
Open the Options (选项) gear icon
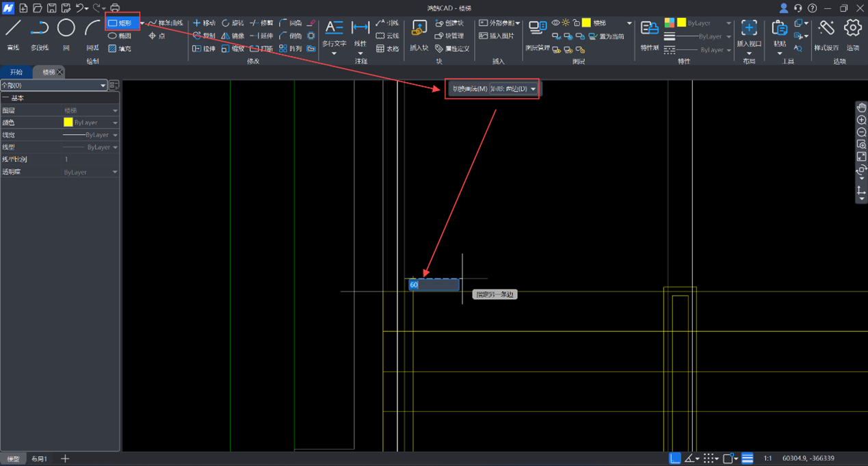point(852,29)
